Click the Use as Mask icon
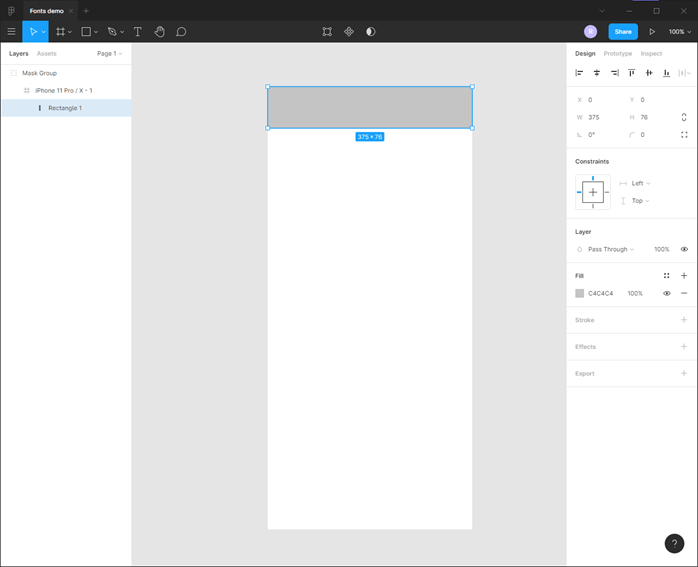 click(x=370, y=32)
